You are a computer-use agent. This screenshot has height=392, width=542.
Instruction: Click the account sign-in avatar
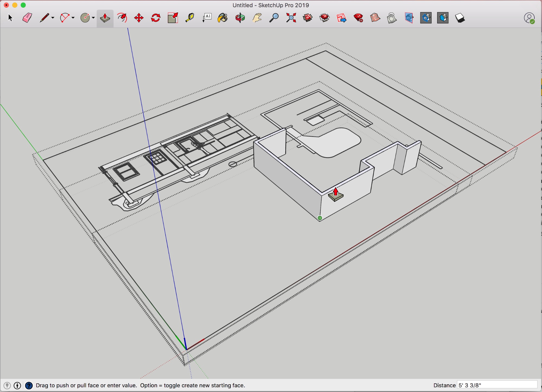tap(529, 18)
